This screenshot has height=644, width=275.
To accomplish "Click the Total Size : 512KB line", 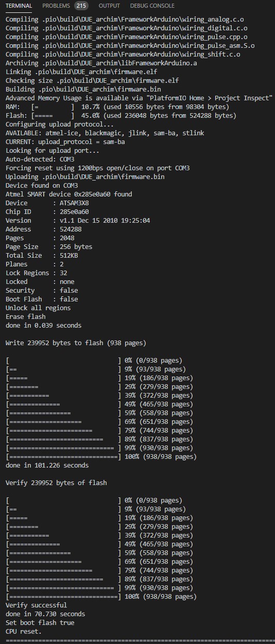I will tap(42, 256).
